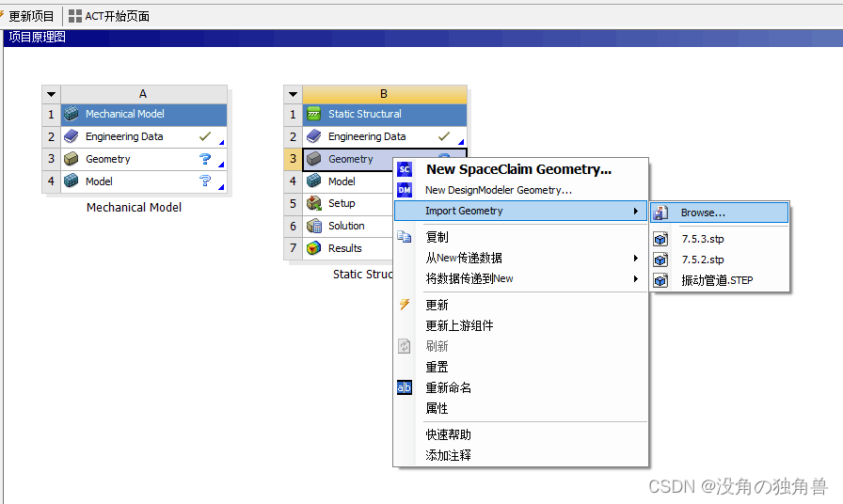The width and height of the screenshot is (843, 504).
Task: Choose Browse... to import geometry
Action: [x=703, y=213]
